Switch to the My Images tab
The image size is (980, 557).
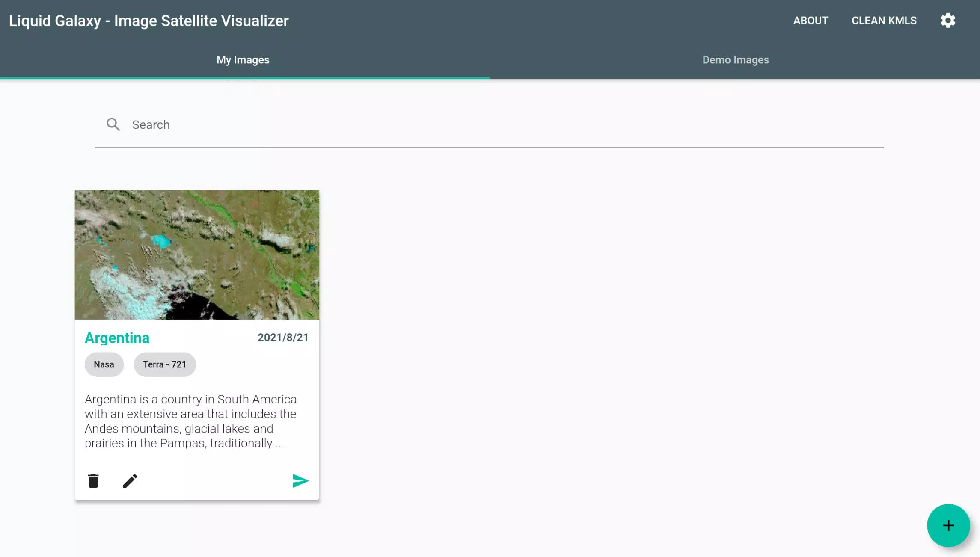(243, 60)
